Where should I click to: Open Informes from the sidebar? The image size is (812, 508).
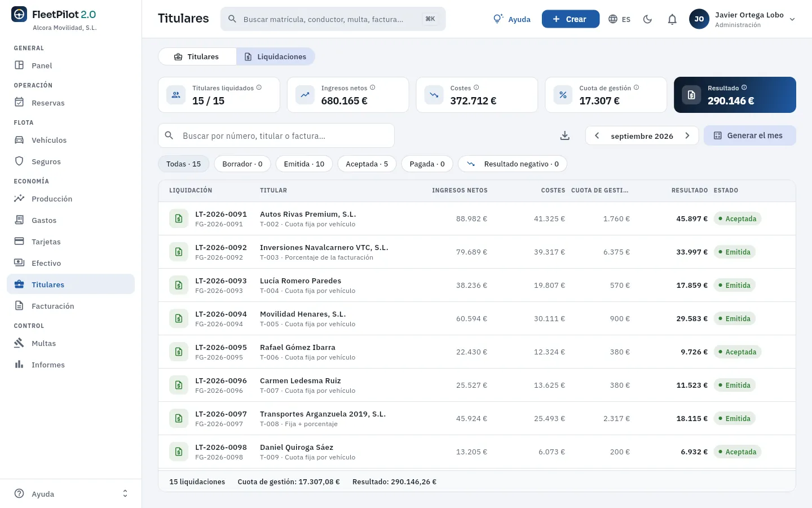point(70,365)
